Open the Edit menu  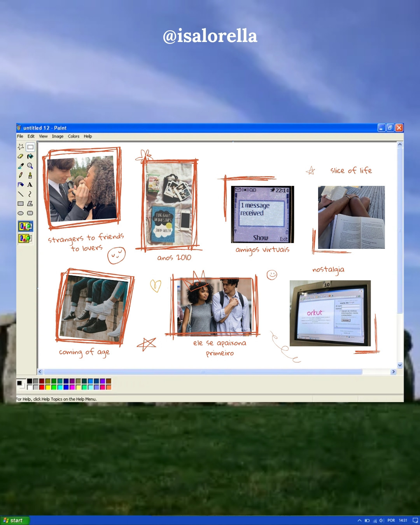point(31,136)
